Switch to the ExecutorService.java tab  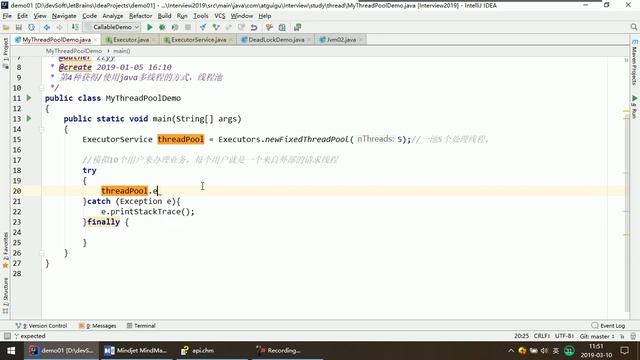[x=198, y=40]
